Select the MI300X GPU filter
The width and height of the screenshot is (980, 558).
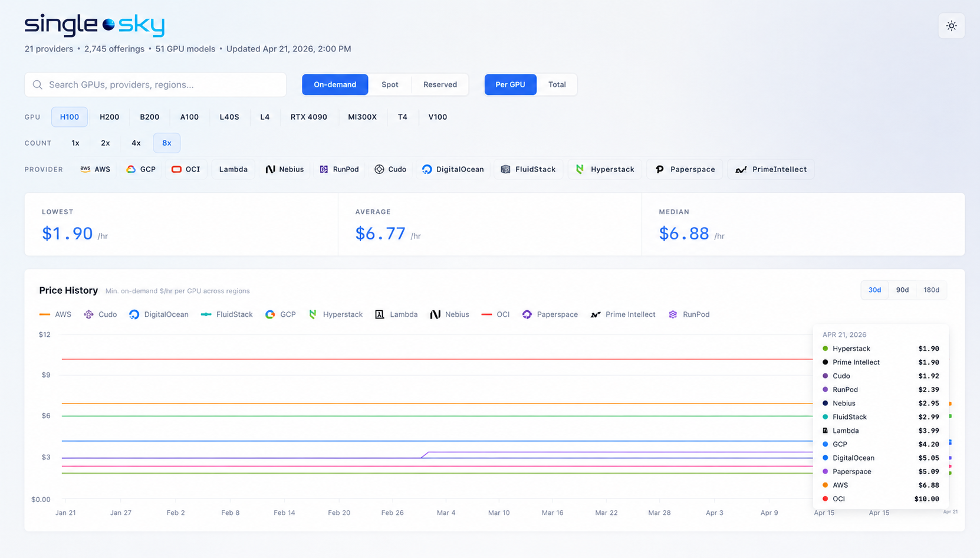coord(362,117)
